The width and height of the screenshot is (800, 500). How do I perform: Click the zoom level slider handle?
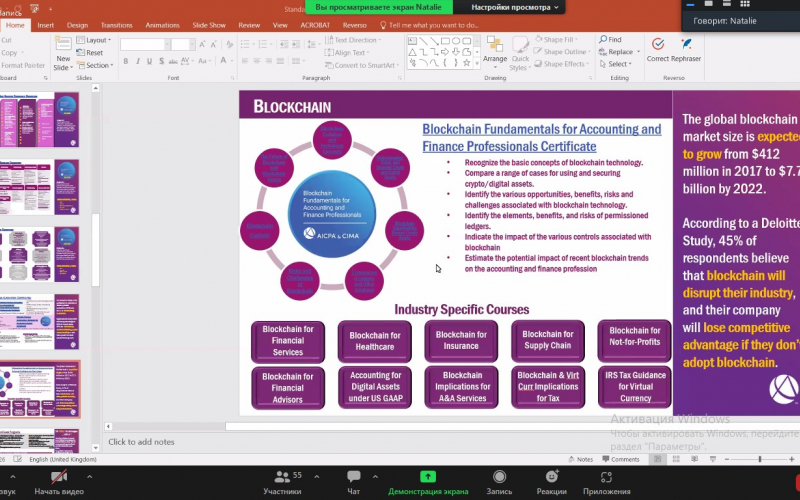pyautogui.click(x=760, y=459)
